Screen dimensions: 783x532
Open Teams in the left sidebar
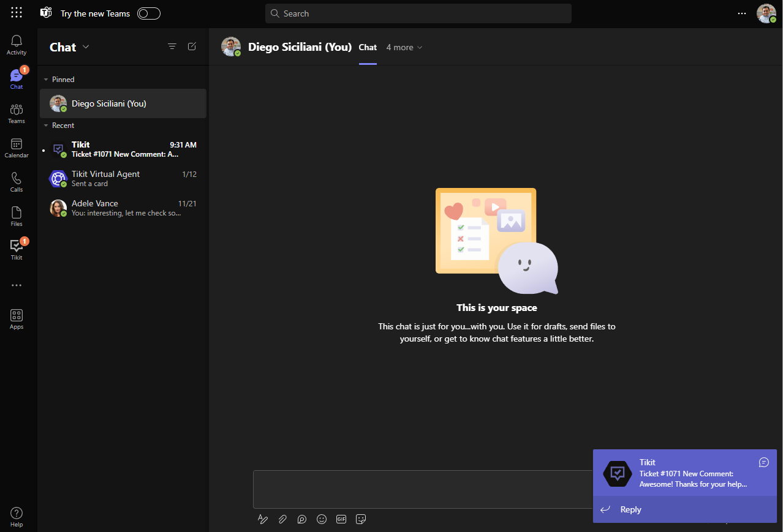[17, 113]
